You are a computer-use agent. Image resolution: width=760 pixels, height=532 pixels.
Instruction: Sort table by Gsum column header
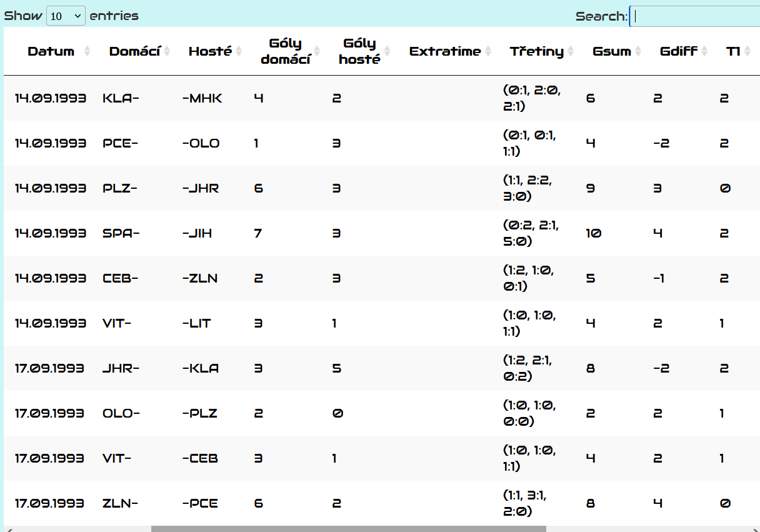[611, 52]
